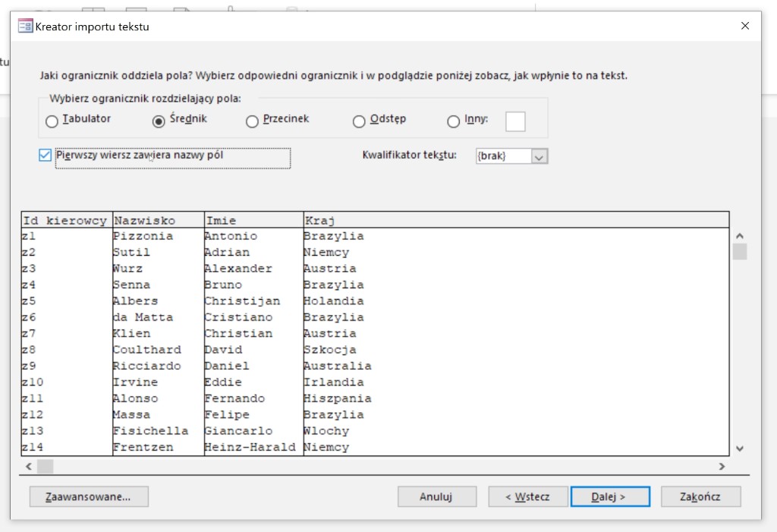Proceed with the Dalej button
777x532 pixels.
pyautogui.click(x=610, y=496)
